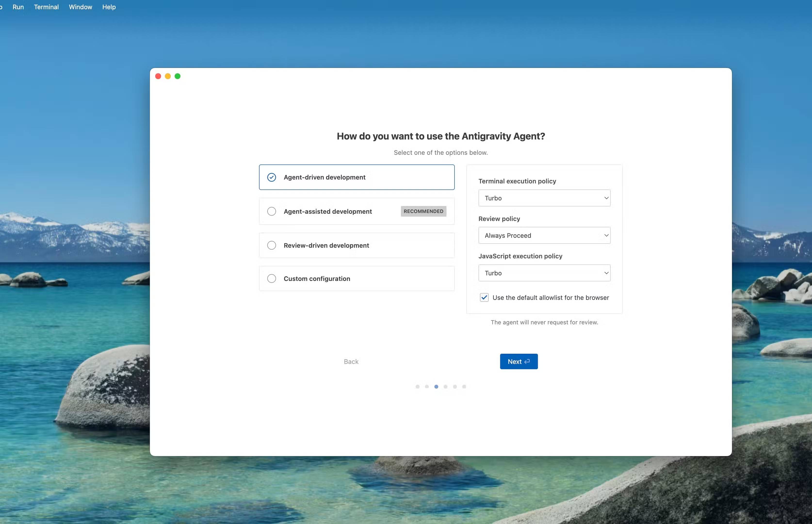Screen dimensions: 812x524
Task: Open the Window menu
Action: pos(80,7)
